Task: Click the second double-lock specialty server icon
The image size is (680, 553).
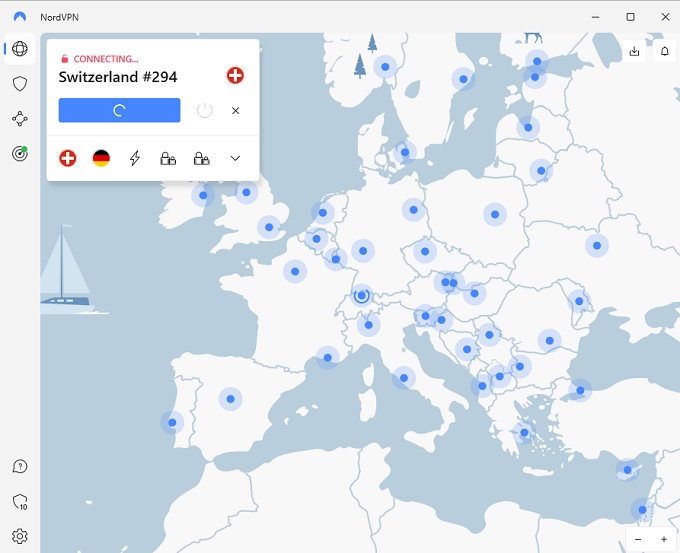Action: [202, 158]
